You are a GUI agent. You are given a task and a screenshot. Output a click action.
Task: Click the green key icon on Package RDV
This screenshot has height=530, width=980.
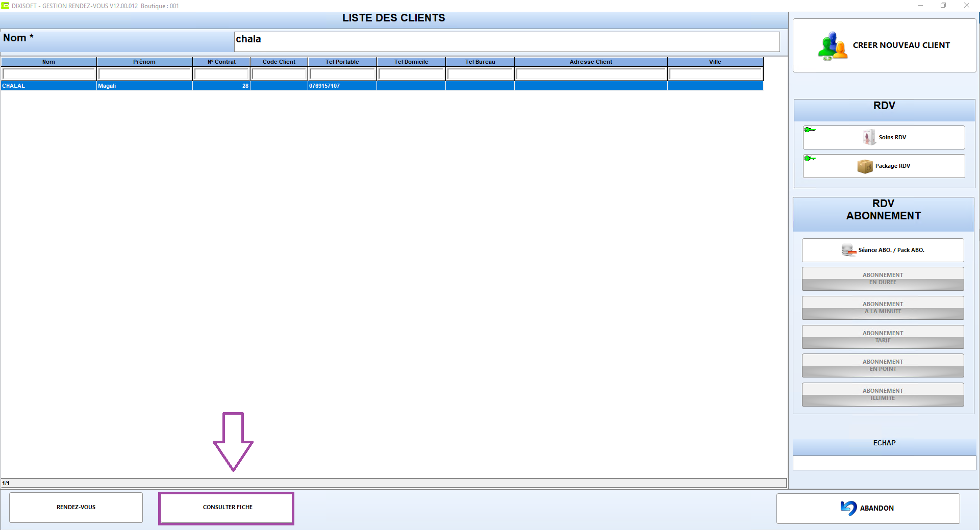[810, 159]
